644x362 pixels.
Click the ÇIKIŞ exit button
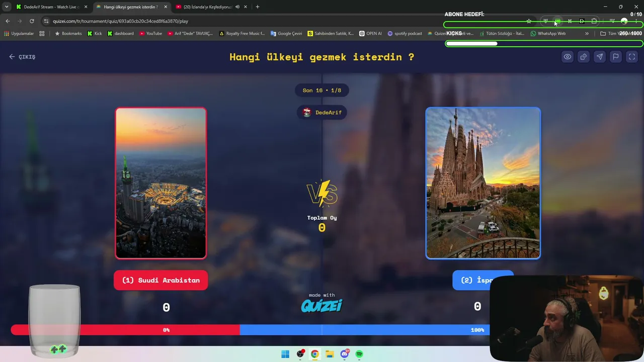(22, 57)
